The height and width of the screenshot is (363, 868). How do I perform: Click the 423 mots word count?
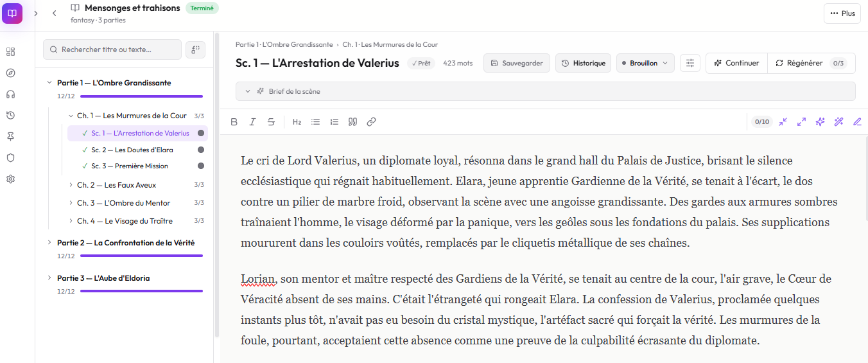458,63
